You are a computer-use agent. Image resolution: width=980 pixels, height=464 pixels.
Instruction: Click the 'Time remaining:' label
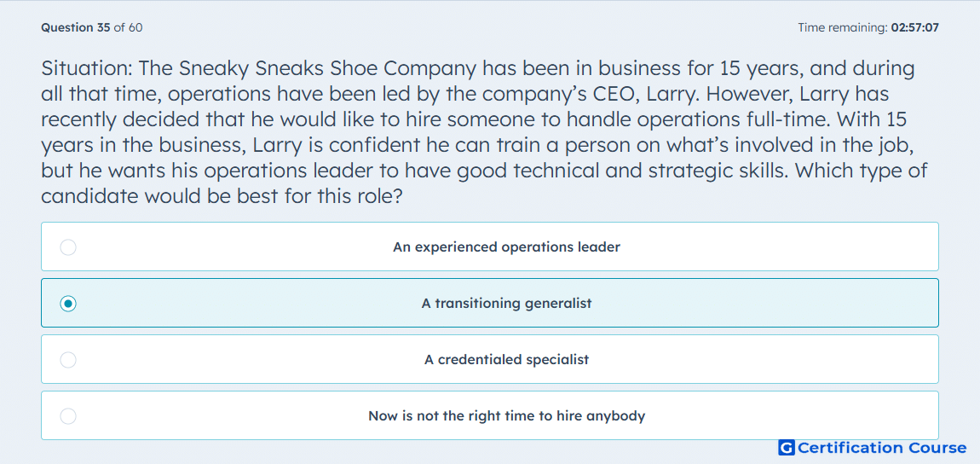(x=843, y=27)
